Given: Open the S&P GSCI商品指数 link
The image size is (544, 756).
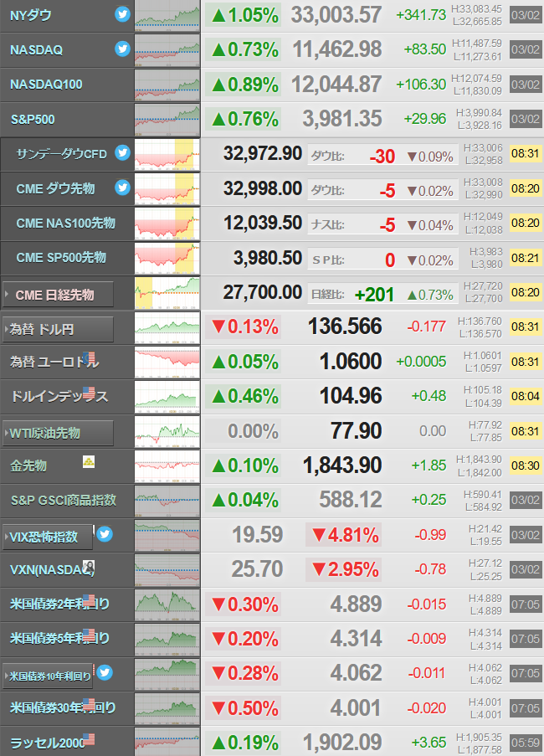Looking at the screenshot, I should coord(64,501).
